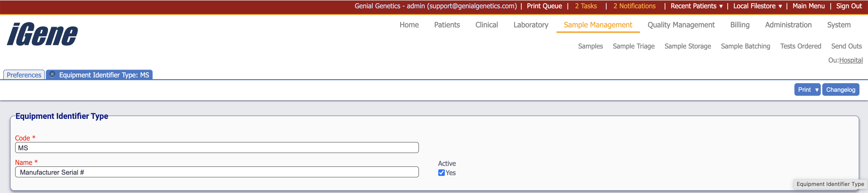Click into the Code input field
Image resolution: width=868 pixels, height=193 pixels.
tap(217, 148)
